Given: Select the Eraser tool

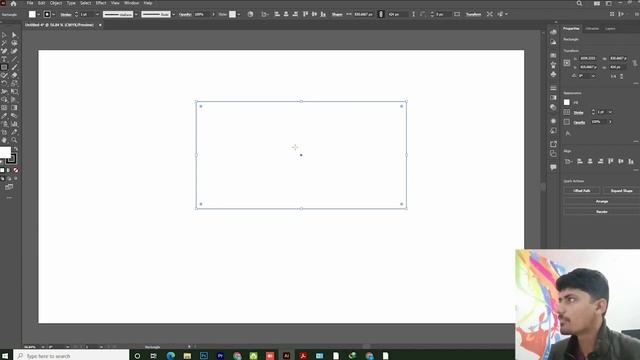Looking at the screenshot, I should tap(14, 75).
